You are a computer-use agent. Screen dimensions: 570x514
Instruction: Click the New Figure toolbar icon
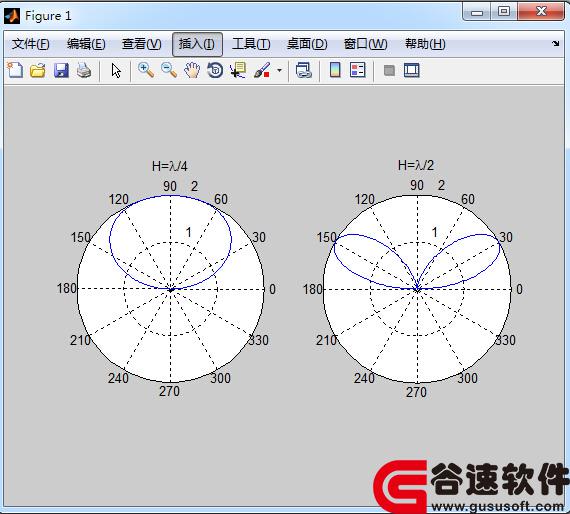[15, 70]
